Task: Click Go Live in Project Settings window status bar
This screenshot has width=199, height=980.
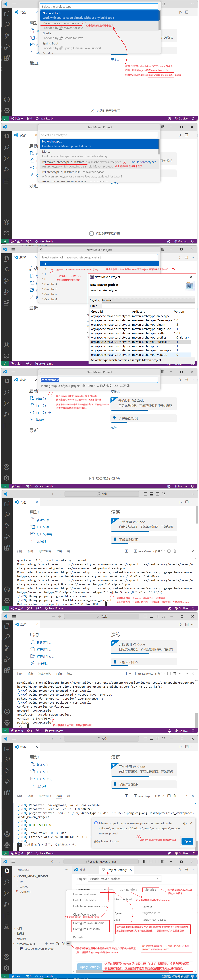Action: tap(181, 976)
